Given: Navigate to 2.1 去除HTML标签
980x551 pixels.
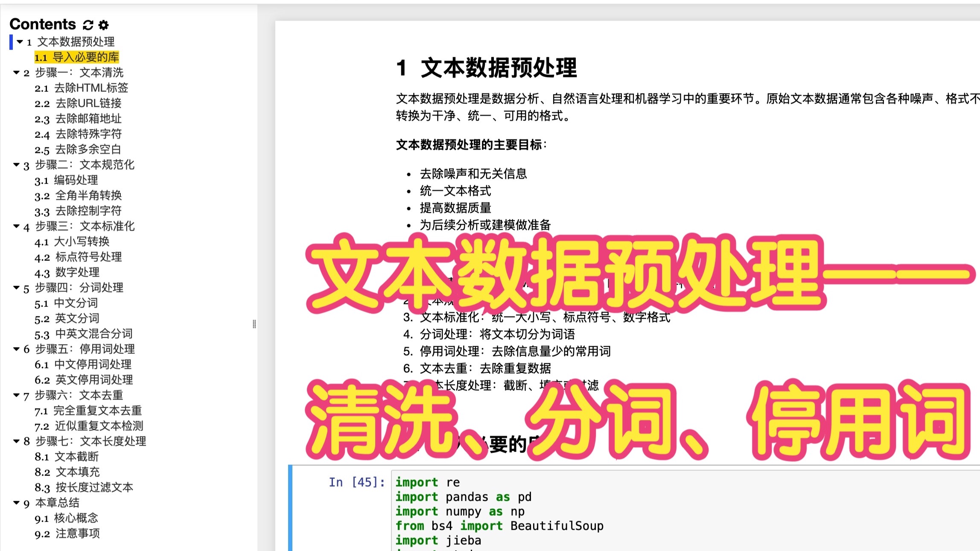Looking at the screenshot, I should pos(81,88).
